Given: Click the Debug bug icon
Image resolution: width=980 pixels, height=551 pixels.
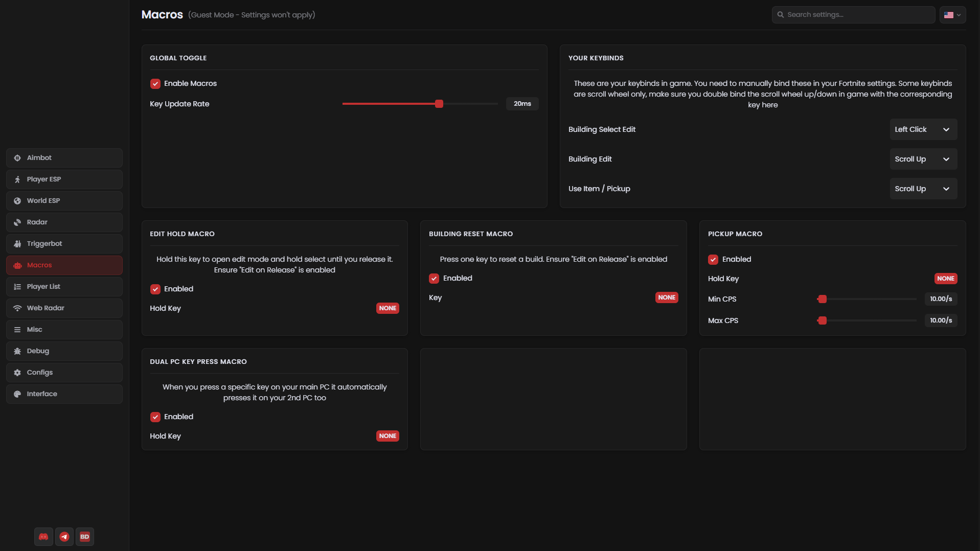Looking at the screenshot, I should pos(17,351).
